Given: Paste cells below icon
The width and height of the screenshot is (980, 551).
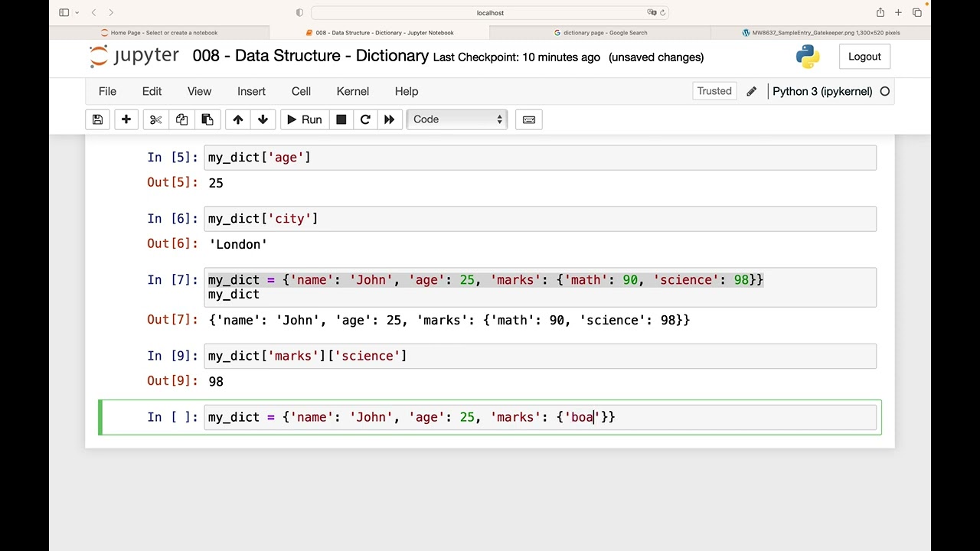Looking at the screenshot, I should pos(207,119).
